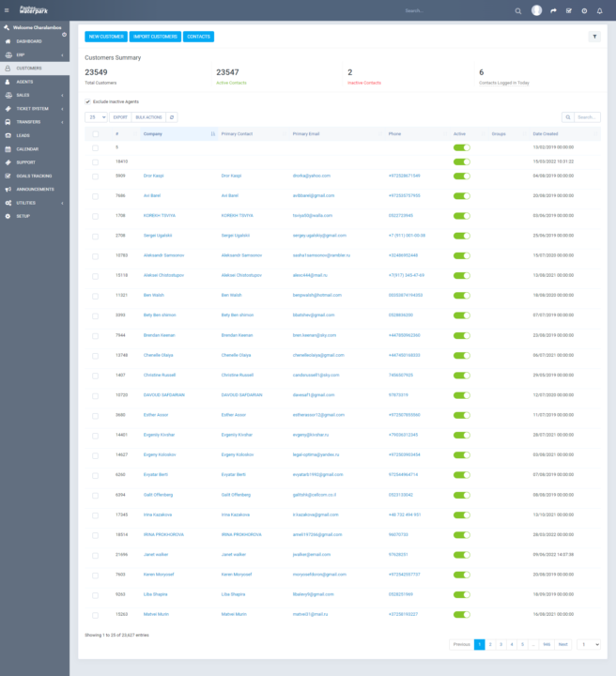This screenshot has width=616, height=676.
Task: Go to last page 946
Action: tap(547, 644)
